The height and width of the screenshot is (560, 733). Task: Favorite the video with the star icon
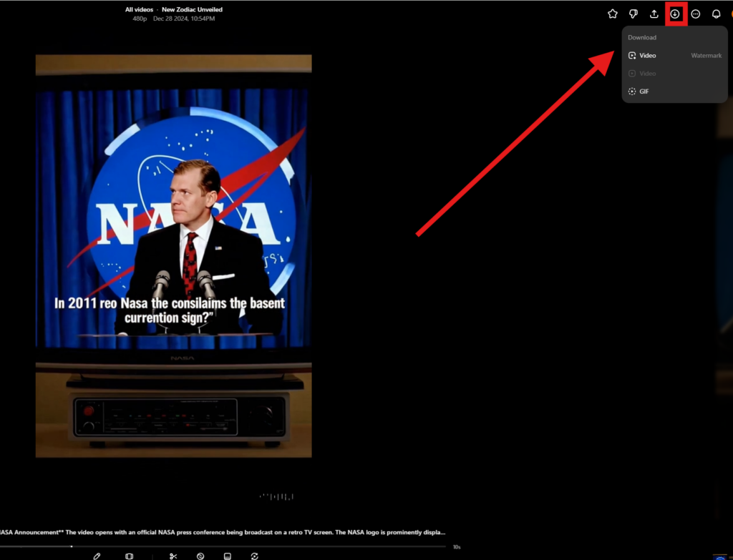click(612, 14)
